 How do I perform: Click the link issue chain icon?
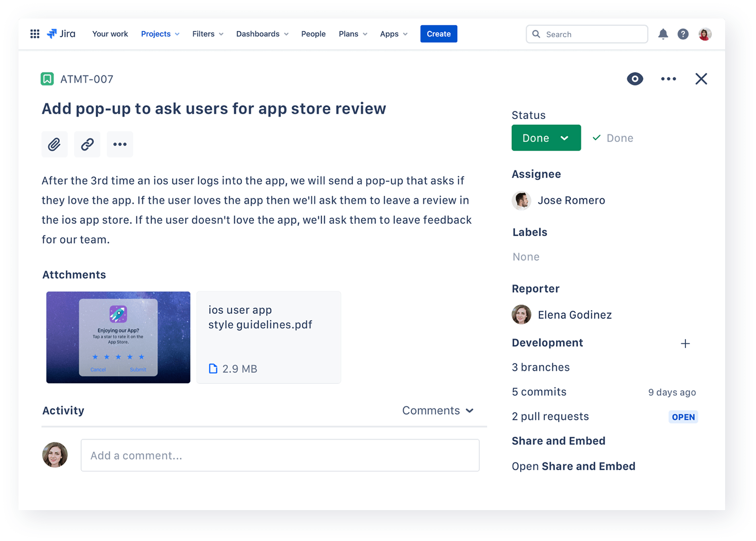pos(87,144)
